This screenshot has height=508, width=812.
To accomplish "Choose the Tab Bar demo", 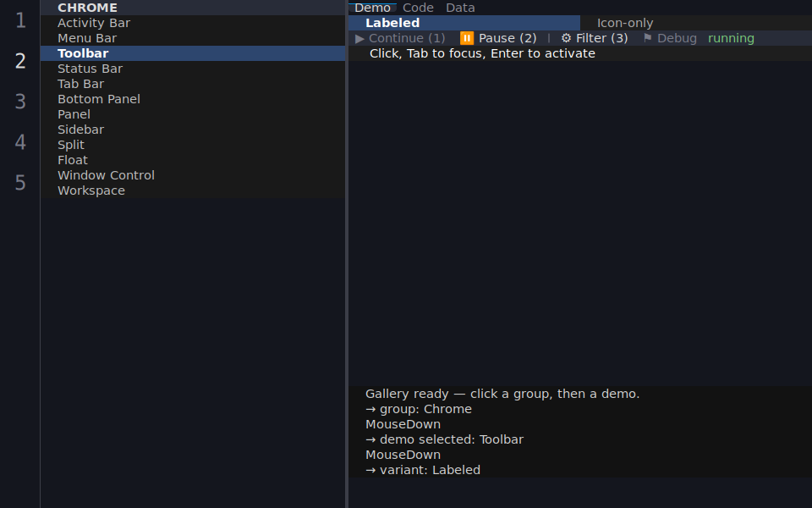I will [x=193, y=84].
